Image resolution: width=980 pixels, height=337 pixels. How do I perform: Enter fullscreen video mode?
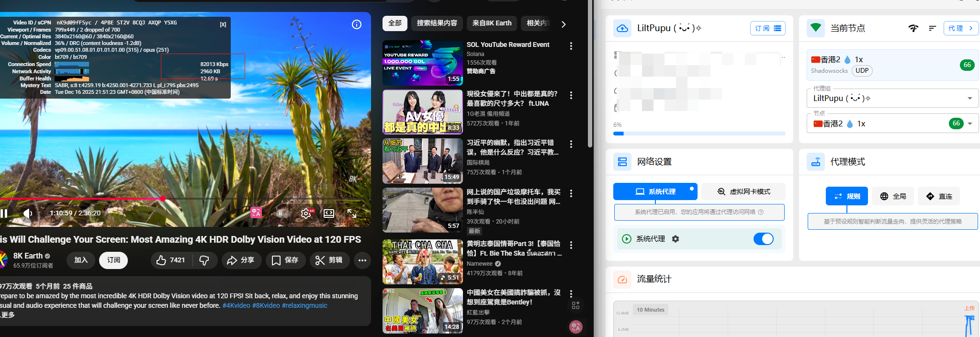click(352, 213)
